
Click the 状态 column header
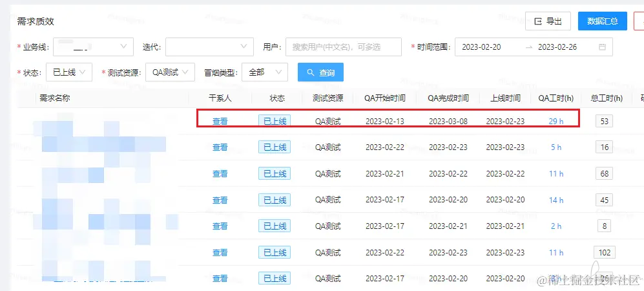[277, 98]
